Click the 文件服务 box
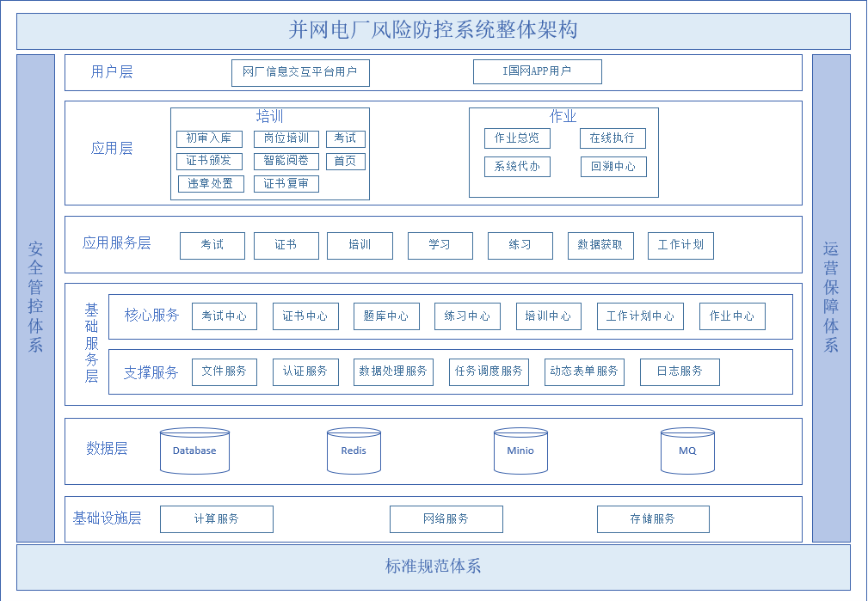The height and width of the screenshot is (601, 868). point(225,372)
